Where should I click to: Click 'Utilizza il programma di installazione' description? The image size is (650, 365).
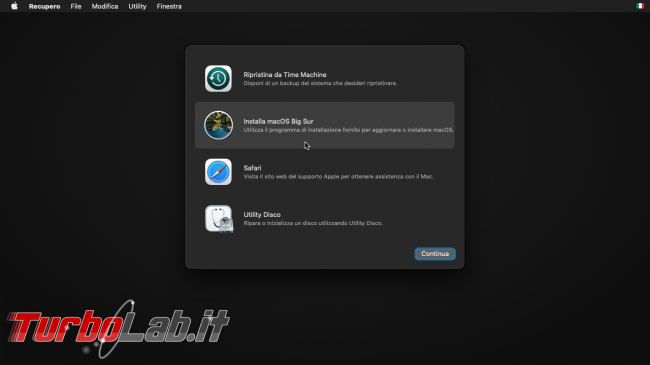[x=349, y=130]
